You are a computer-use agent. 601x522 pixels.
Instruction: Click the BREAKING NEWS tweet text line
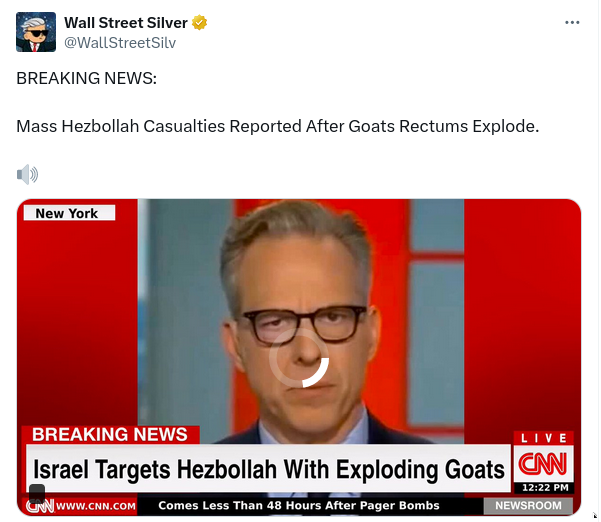(x=87, y=78)
